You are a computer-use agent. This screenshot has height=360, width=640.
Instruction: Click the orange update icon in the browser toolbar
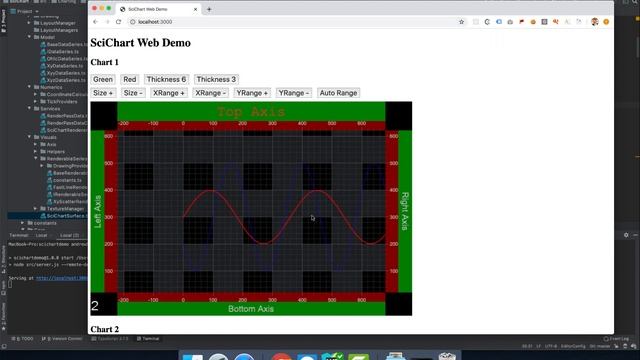tap(606, 22)
